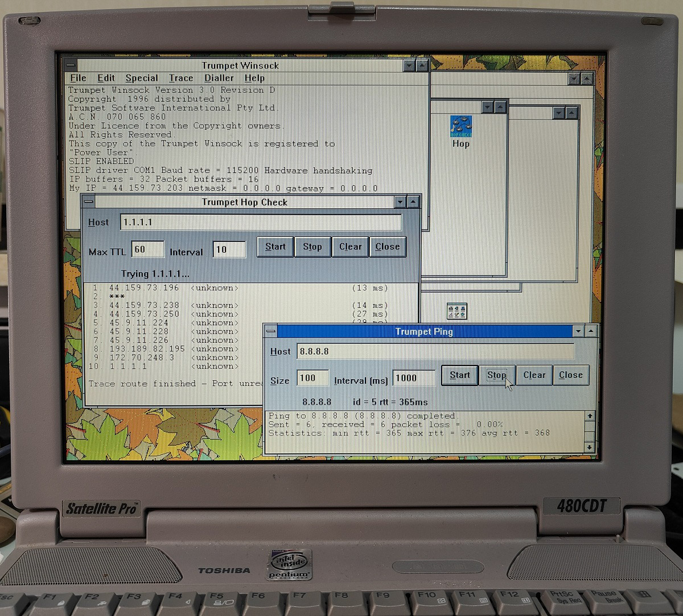Click Host field containing 1.1.1.1
683x616 pixels.
click(x=261, y=222)
